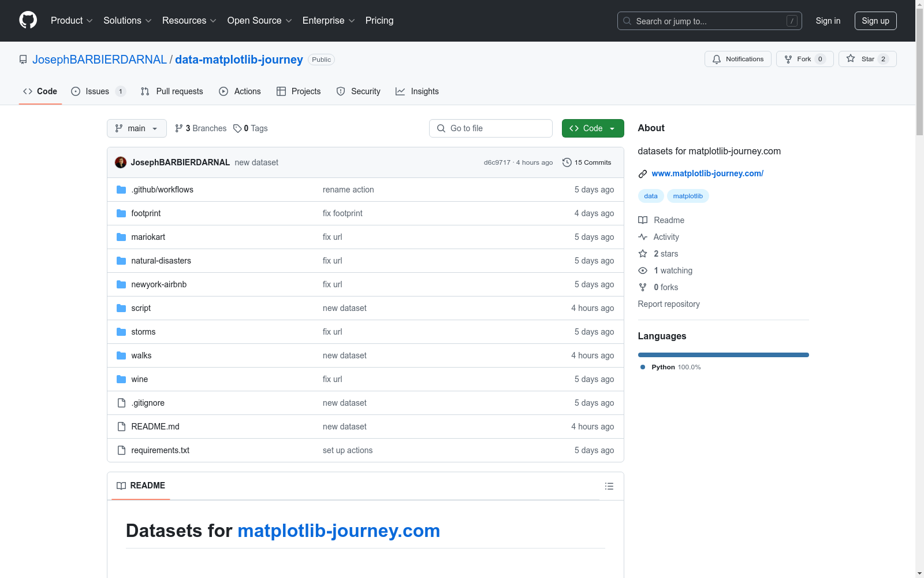This screenshot has height=578, width=924.
Task: Click the script folder icon
Action: (x=121, y=308)
